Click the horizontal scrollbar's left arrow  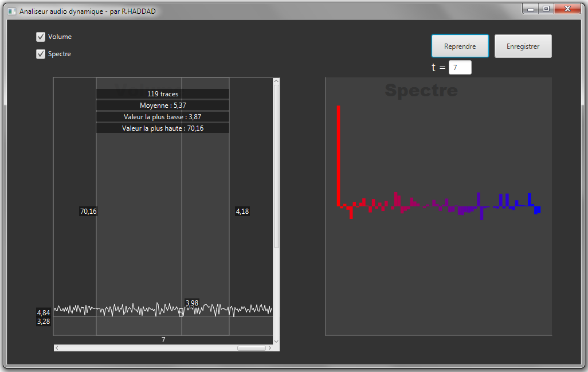(x=57, y=348)
